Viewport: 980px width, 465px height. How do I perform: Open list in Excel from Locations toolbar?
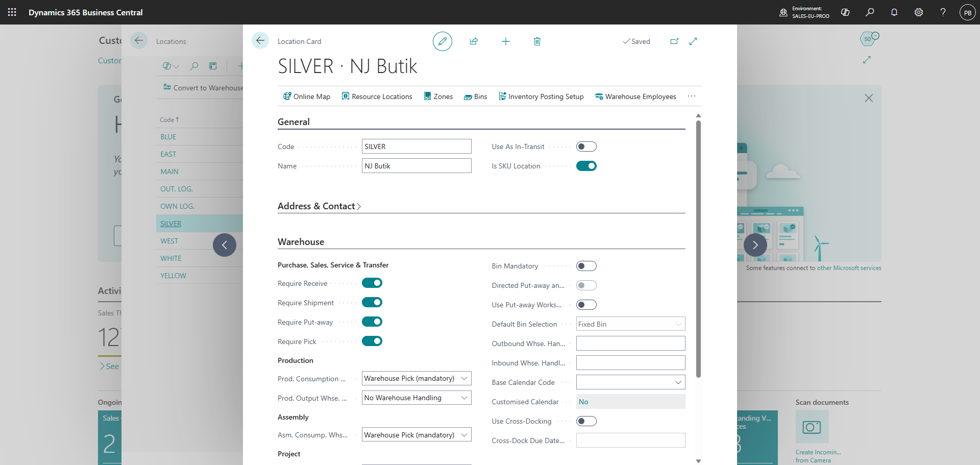tap(213, 66)
